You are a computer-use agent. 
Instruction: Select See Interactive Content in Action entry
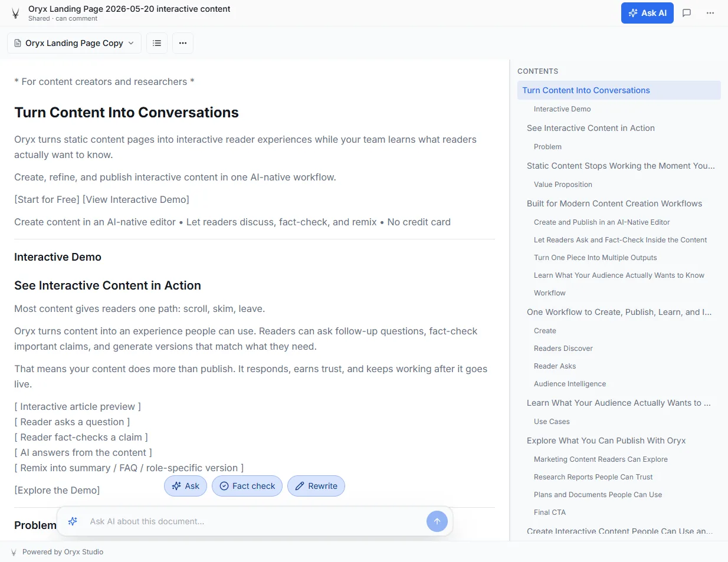click(x=591, y=128)
